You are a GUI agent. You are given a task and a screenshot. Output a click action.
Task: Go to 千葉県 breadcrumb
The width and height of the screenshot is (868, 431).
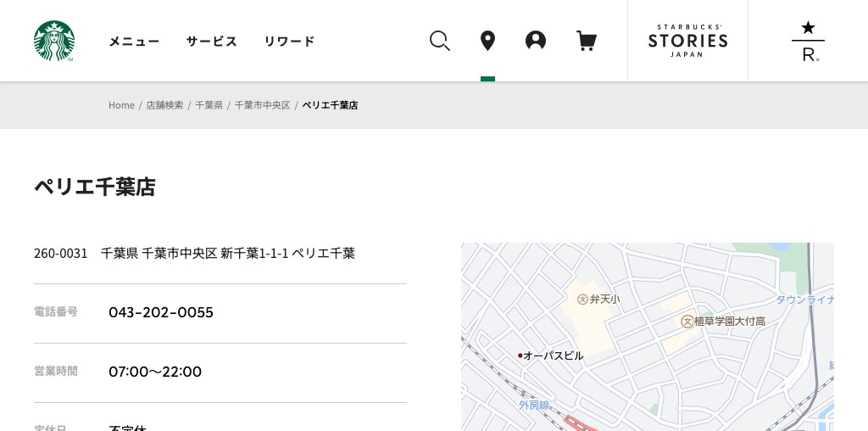click(209, 105)
